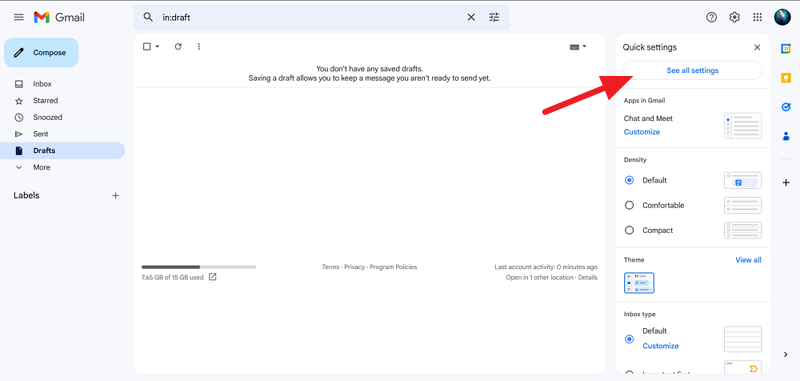Click the Settings gear icon

click(x=734, y=17)
